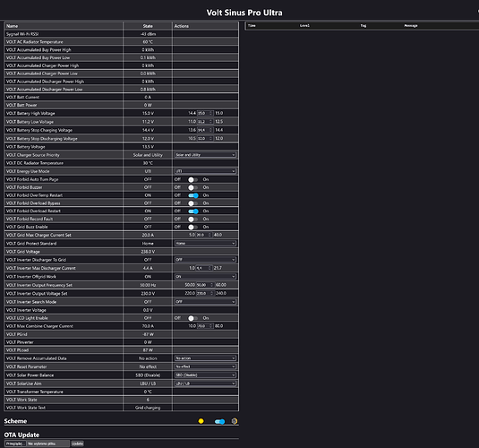
Task: Click the VOLT Accumulated Buy Power Low 0.1 kWh value
Action: (148, 58)
